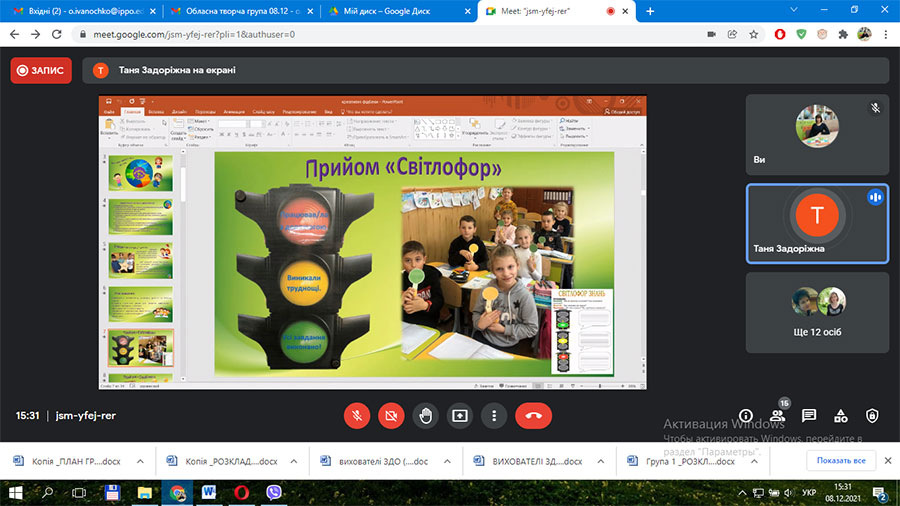Reload the Meet page
This screenshot has height=506, width=900.
(56, 34)
